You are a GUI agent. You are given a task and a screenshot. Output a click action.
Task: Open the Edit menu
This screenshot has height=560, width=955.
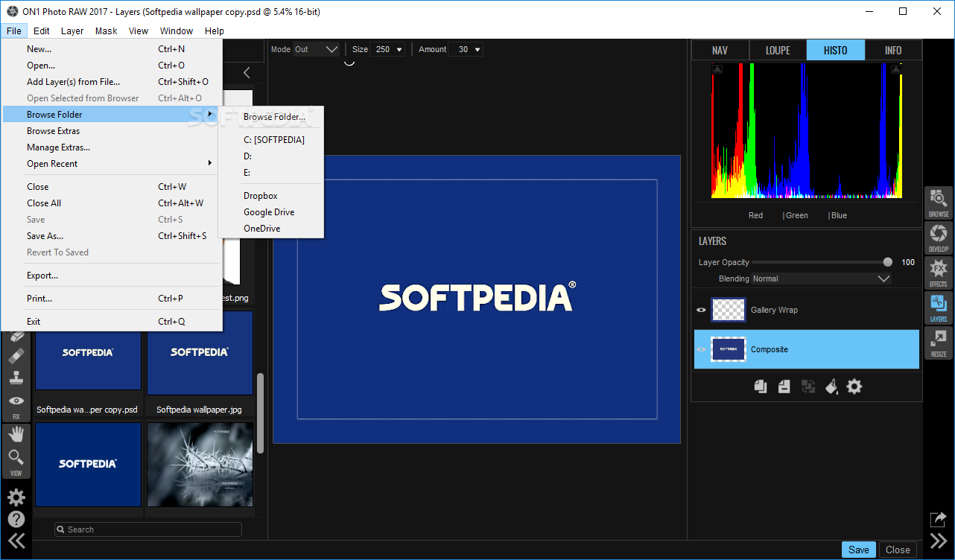point(42,31)
